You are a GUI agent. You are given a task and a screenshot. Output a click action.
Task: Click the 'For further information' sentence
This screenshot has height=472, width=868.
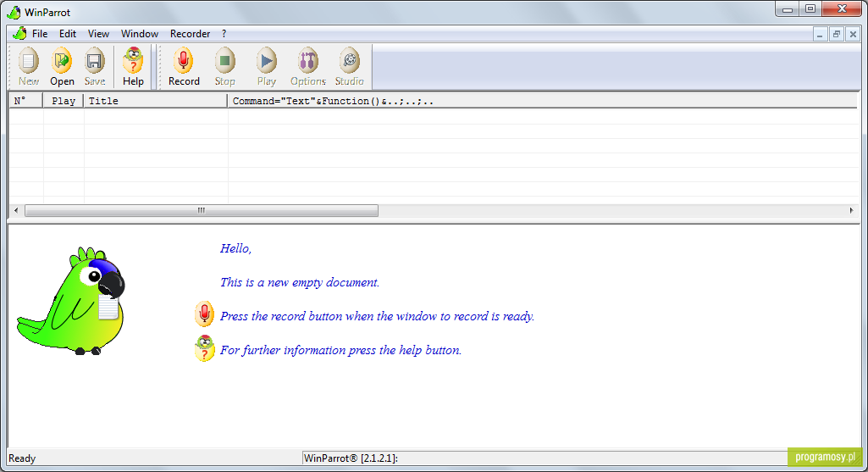[340, 350]
